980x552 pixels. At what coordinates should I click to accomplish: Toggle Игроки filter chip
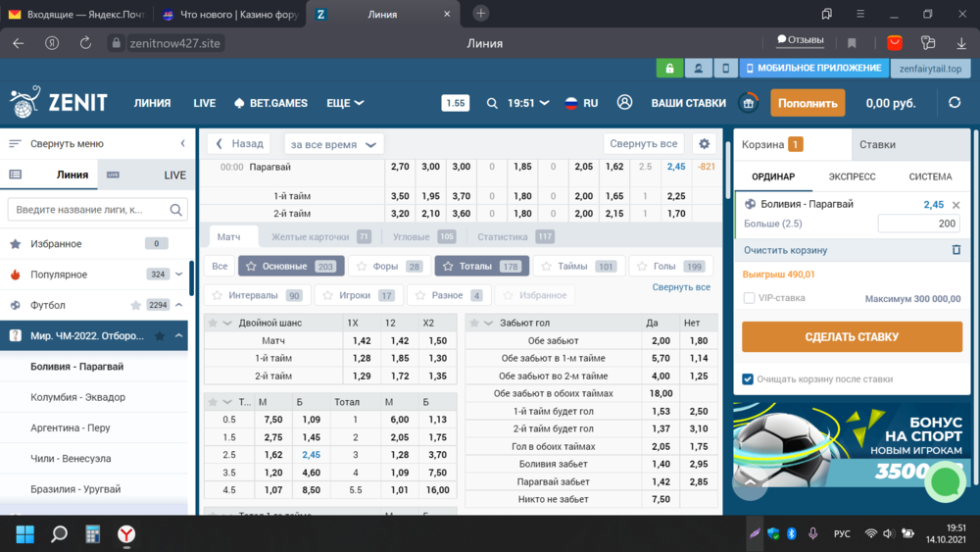[359, 295]
